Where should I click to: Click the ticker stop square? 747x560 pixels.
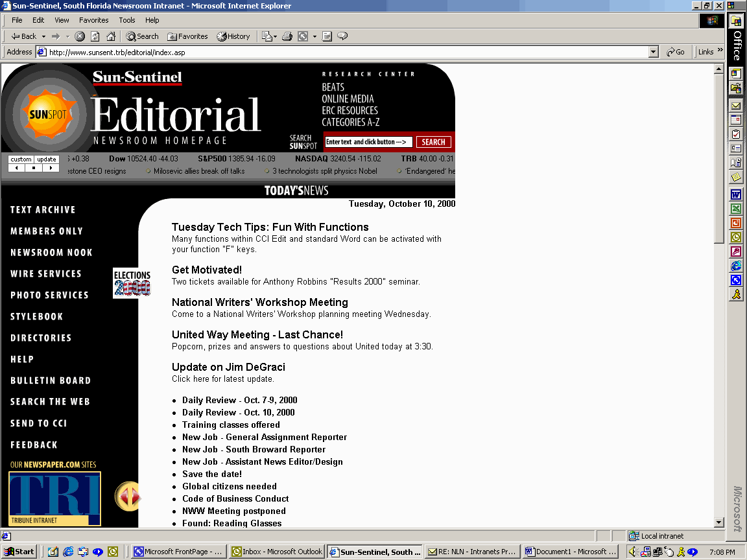click(33, 168)
